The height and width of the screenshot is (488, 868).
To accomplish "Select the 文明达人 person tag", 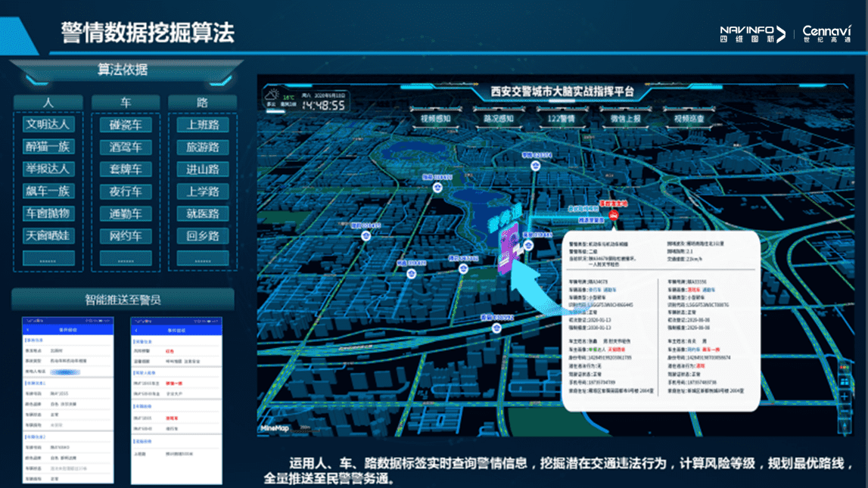I will tap(48, 125).
